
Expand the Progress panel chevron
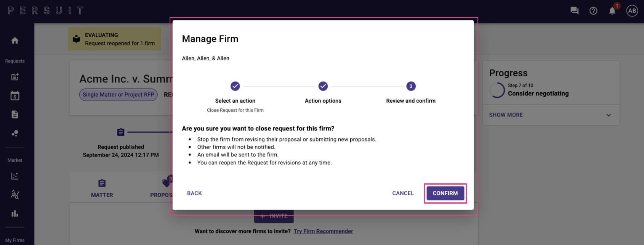pos(609,115)
